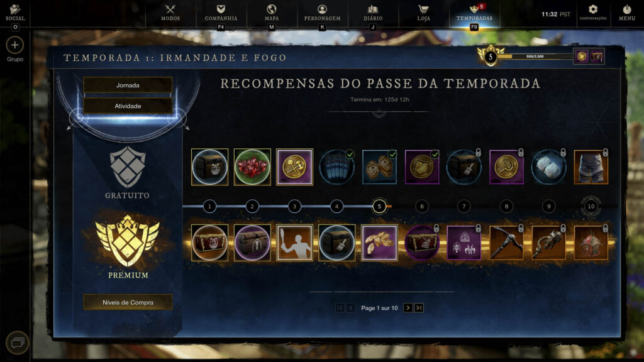Select the red crystal free reward
644x362 pixels.
(252, 167)
